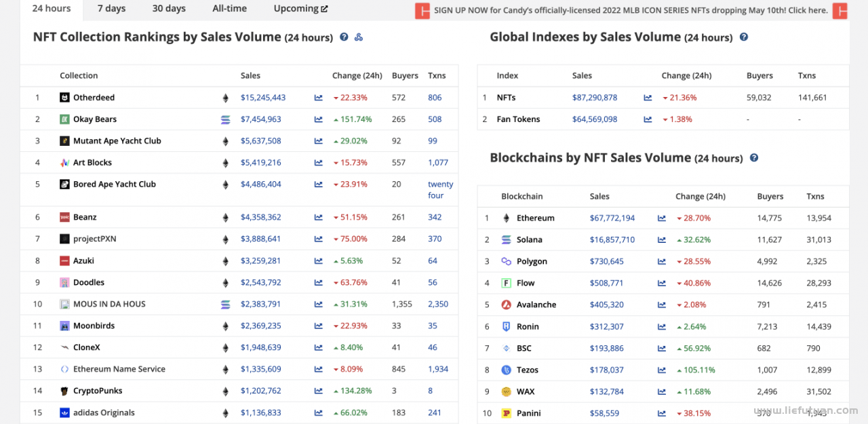868x424 pixels.
Task: Open the Solana blockchain chart icon
Action: coord(662,240)
